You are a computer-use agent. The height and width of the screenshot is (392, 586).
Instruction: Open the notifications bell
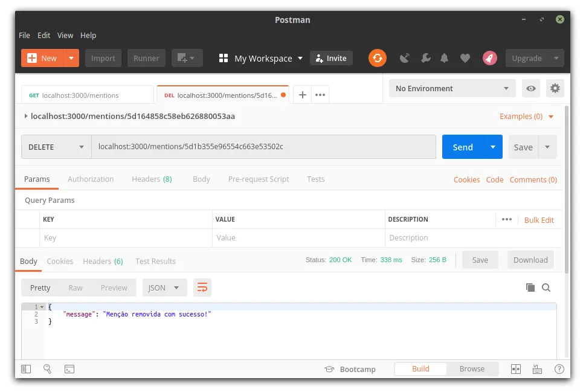pos(445,58)
